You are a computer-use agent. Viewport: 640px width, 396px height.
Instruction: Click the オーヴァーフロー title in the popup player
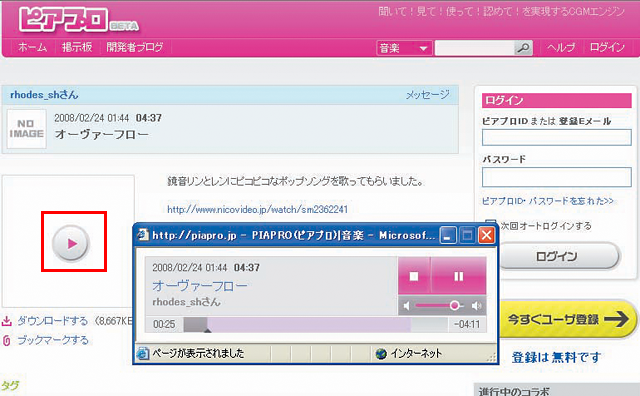[x=200, y=285]
